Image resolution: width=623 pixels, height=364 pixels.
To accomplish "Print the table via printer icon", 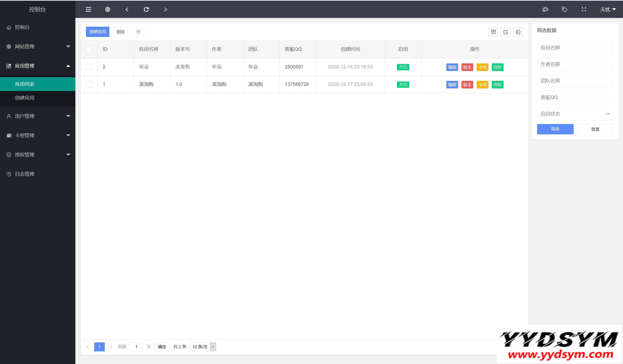I will pos(518,32).
